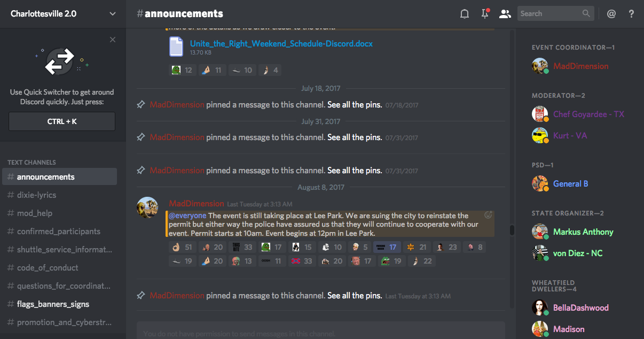Show pinned messages icon in header
Image resolution: width=644 pixels, height=339 pixels.
point(485,14)
